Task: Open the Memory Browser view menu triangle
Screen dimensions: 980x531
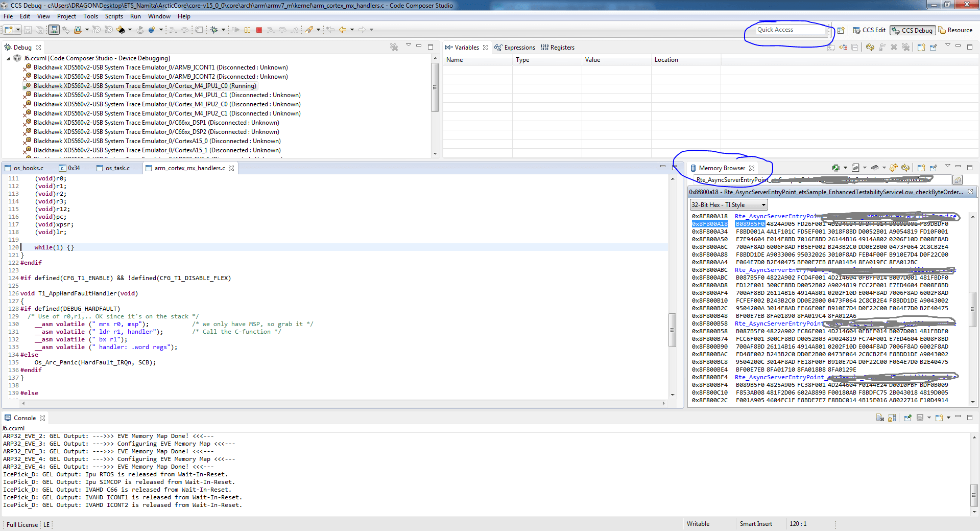Action: coord(948,167)
